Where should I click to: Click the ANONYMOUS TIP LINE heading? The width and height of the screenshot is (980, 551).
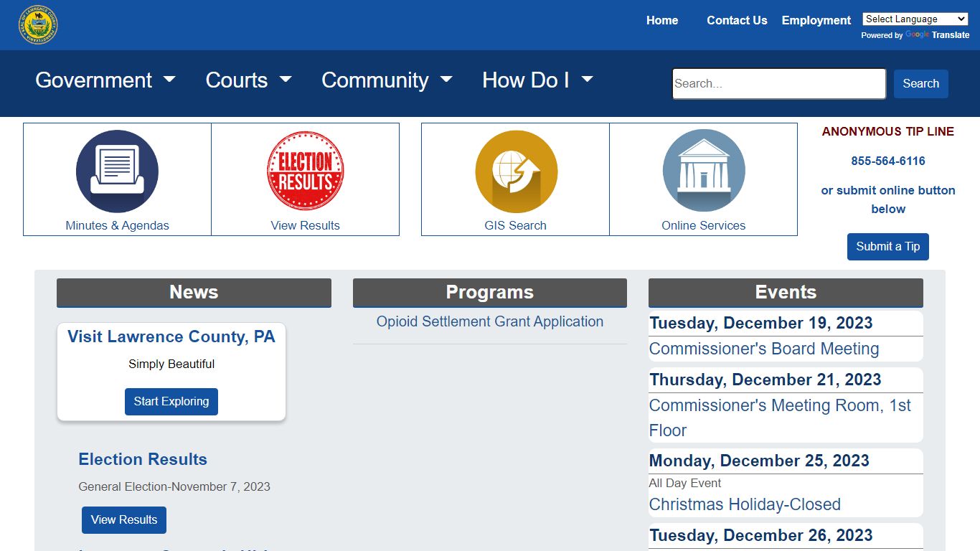click(888, 132)
